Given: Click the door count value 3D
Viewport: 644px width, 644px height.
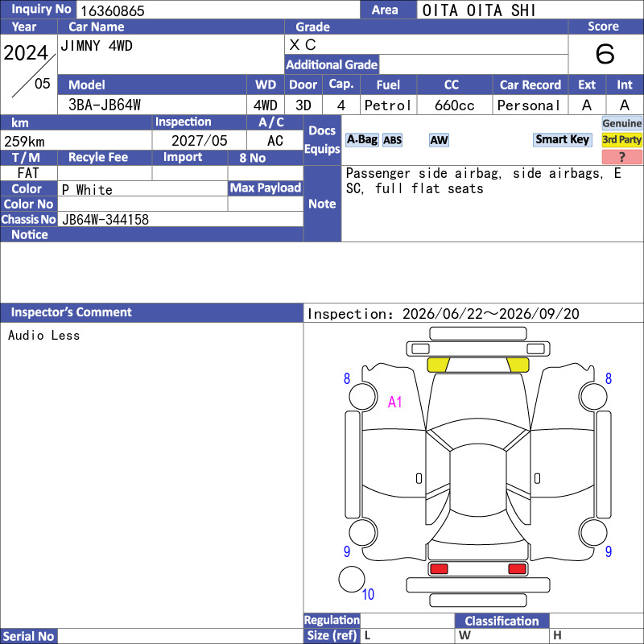Looking at the screenshot, I should 303,105.
